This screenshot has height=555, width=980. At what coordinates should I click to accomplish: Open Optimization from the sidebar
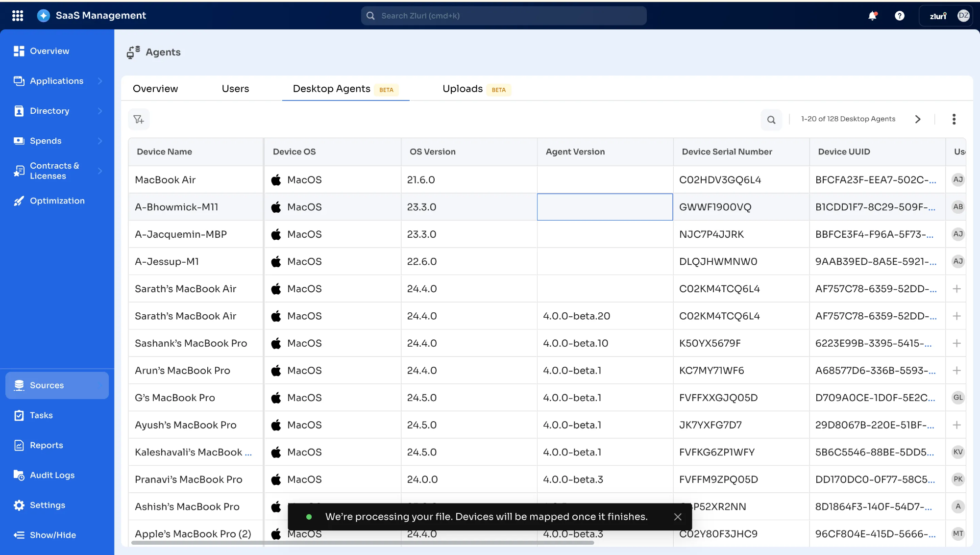tap(57, 201)
